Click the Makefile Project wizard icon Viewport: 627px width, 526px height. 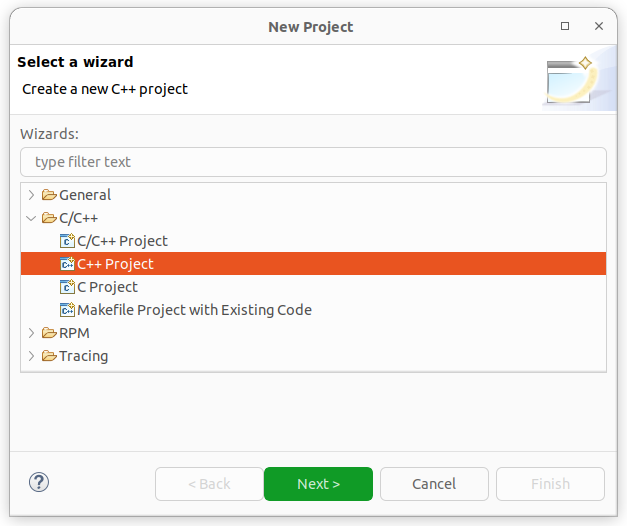[x=67, y=310]
